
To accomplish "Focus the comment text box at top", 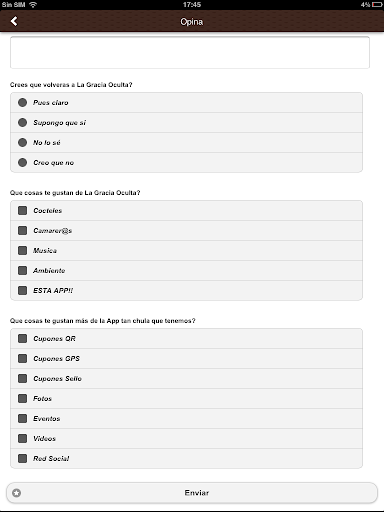I will pyautogui.click(x=190, y=53).
